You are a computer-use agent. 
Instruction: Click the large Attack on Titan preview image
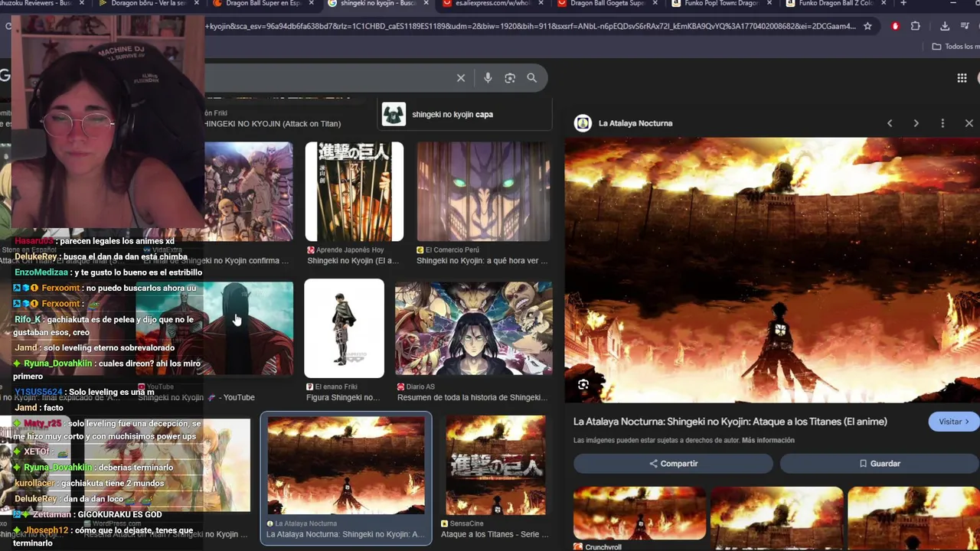coord(773,270)
